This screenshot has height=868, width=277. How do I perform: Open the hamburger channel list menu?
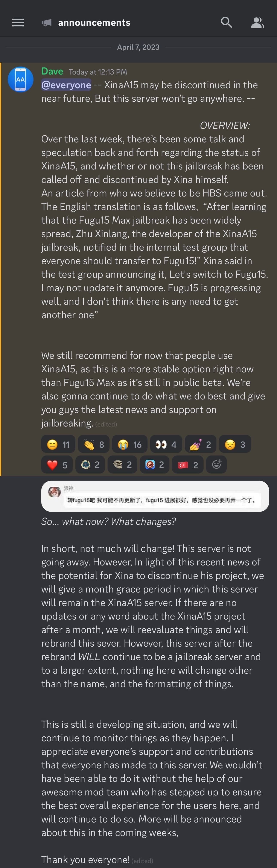point(18,23)
